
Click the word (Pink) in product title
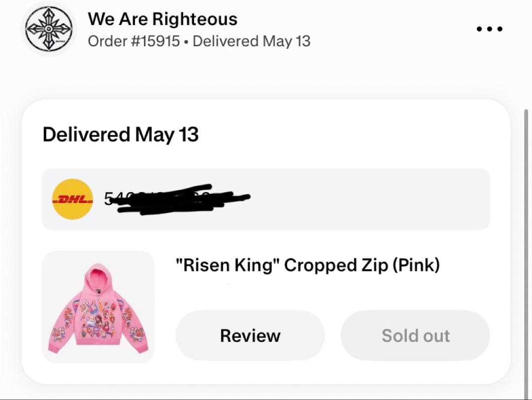click(x=416, y=265)
